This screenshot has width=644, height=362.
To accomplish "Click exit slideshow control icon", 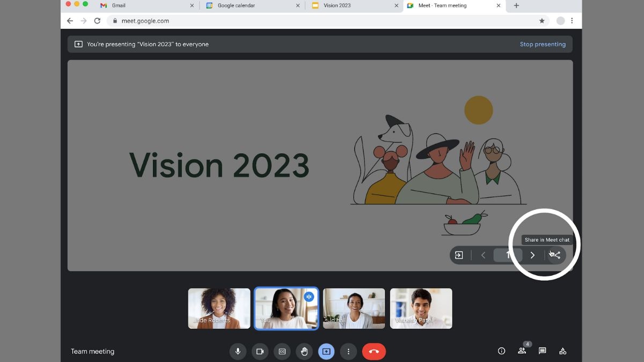I will coord(459,255).
